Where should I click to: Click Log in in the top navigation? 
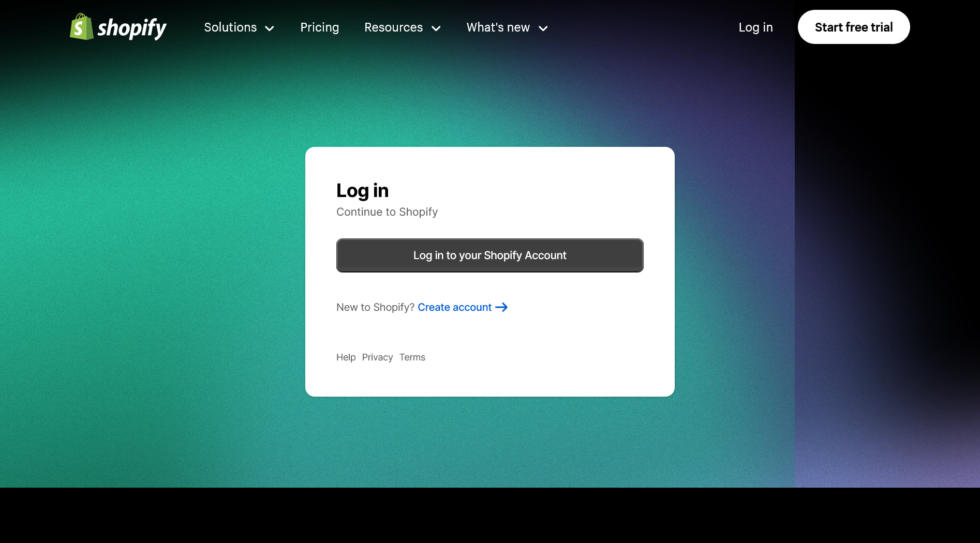click(x=755, y=27)
